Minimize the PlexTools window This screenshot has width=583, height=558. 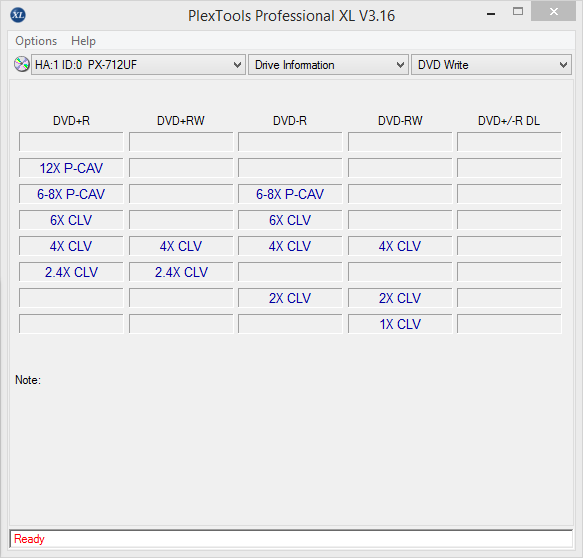[491, 14]
